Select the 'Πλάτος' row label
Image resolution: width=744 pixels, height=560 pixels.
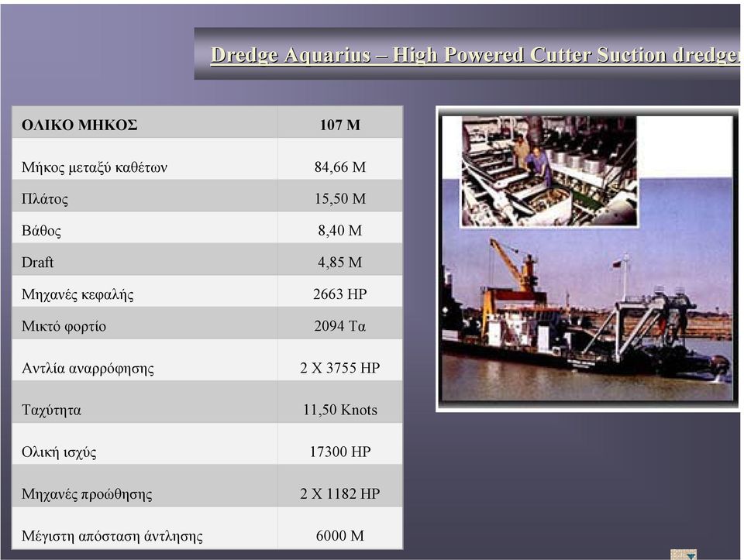(45, 199)
